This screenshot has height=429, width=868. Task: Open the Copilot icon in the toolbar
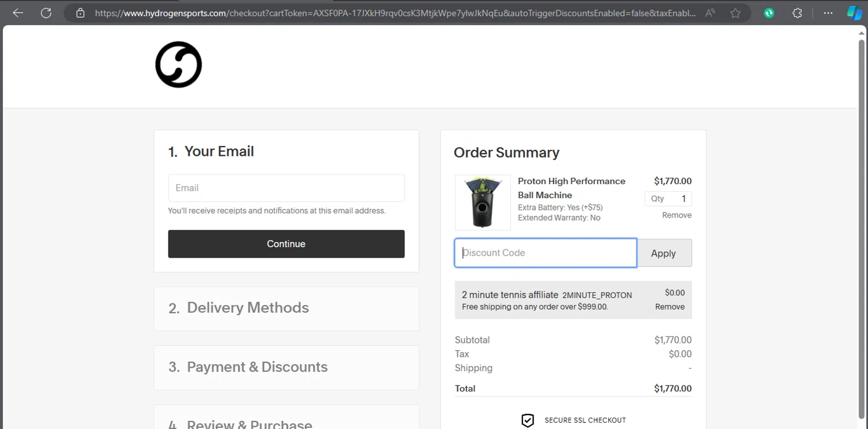click(x=855, y=13)
